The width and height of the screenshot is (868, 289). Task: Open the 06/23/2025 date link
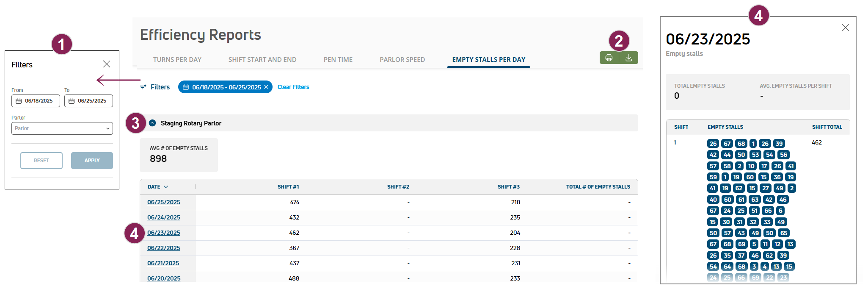[164, 233]
